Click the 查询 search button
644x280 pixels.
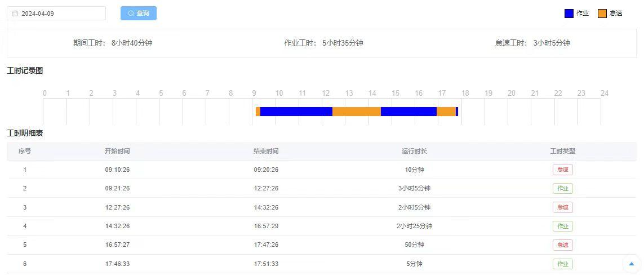(x=138, y=13)
